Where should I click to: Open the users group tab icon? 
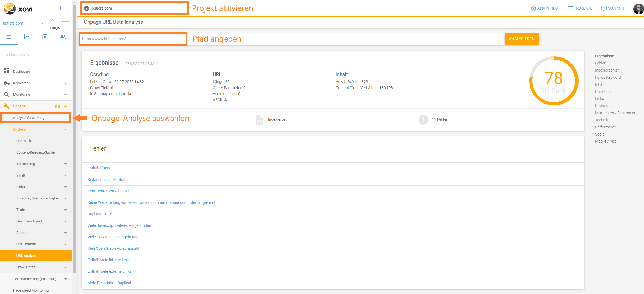[x=63, y=37]
